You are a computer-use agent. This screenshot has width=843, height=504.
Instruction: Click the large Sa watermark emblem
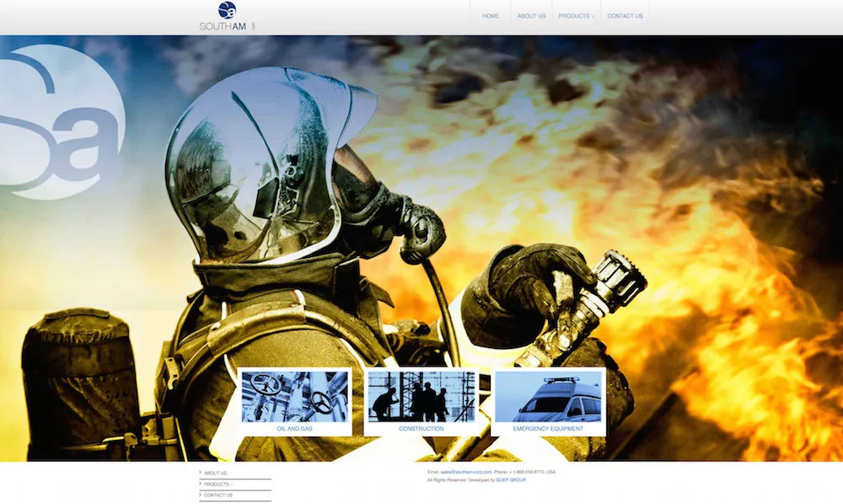(63, 122)
